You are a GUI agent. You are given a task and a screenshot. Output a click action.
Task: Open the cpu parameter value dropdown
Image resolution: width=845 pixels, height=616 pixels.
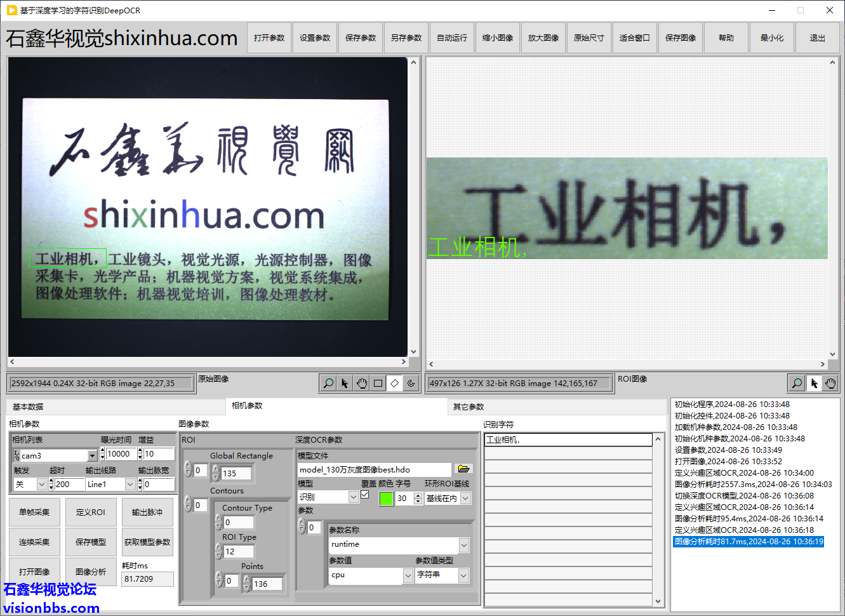408,575
